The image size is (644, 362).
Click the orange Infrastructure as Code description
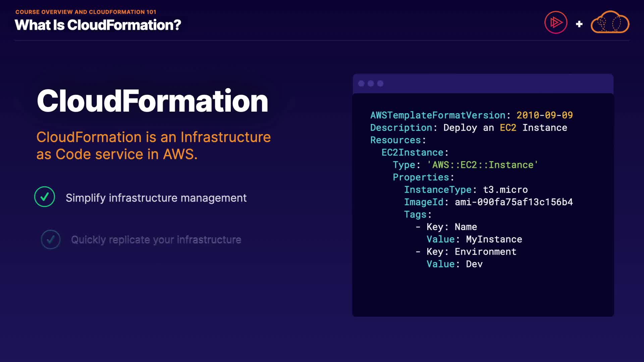153,145
